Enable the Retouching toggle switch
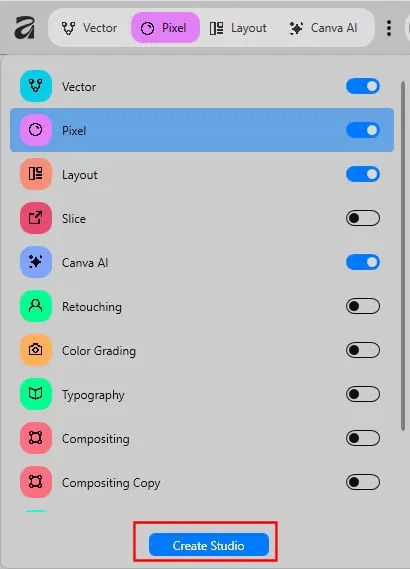This screenshot has width=410, height=569. point(363,306)
